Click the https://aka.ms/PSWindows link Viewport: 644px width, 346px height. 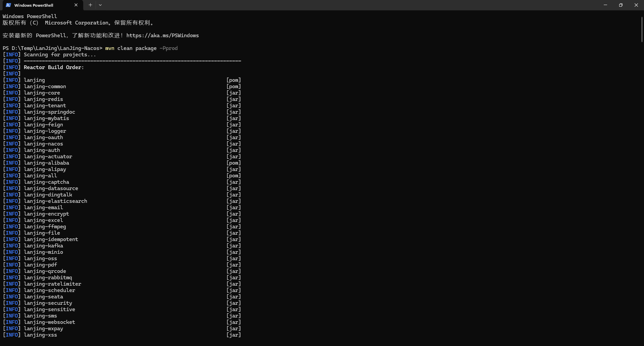(162, 36)
